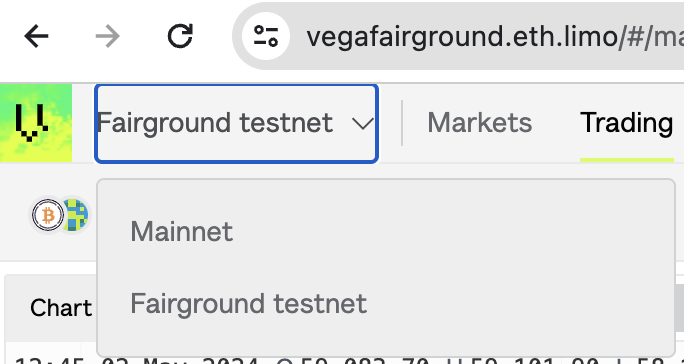Reload the page with the refresh icon

tap(180, 36)
